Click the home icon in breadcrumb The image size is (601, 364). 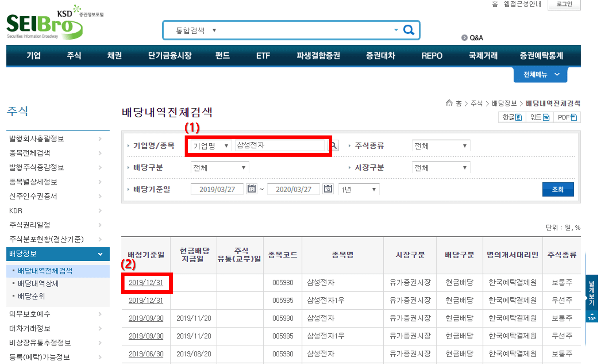pyautogui.click(x=449, y=103)
